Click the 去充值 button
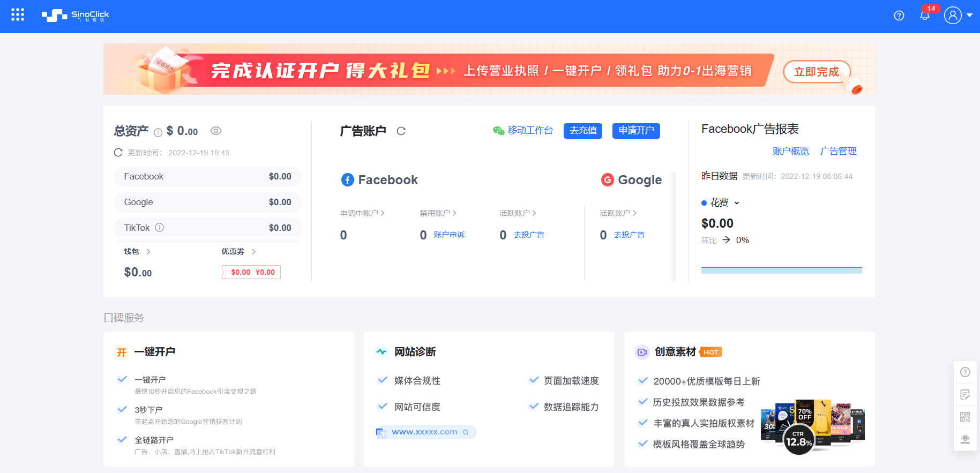Image resolution: width=980 pixels, height=473 pixels. click(583, 131)
